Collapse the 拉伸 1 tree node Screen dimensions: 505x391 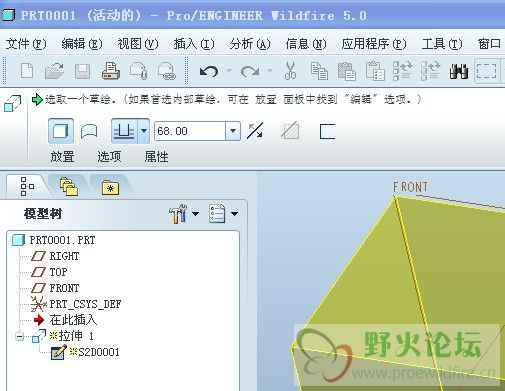click(20, 337)
